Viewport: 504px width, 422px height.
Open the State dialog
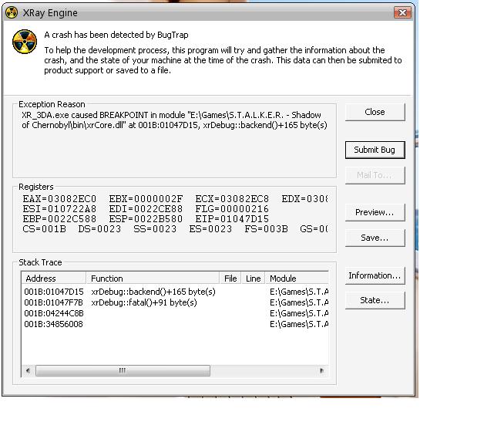375,300
